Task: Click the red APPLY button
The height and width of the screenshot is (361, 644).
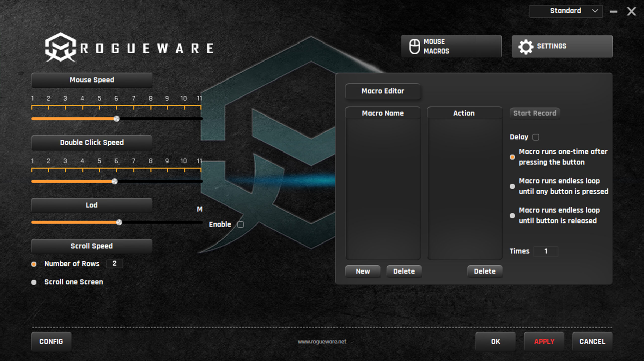Action: pyautogui.click(x=544, y=342)
